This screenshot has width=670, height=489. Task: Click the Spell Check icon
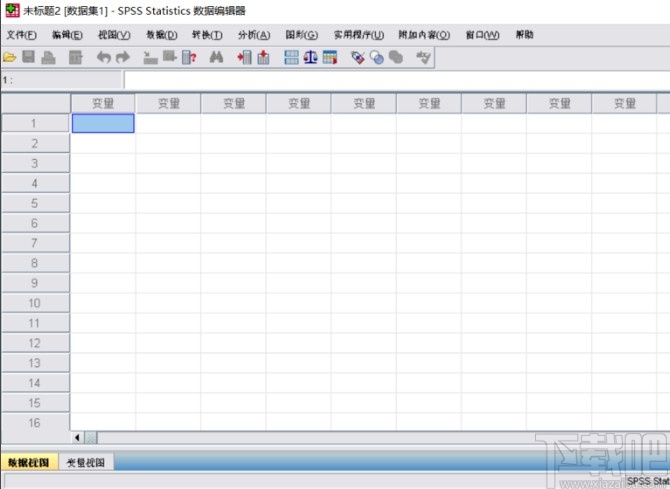[423, 57]
